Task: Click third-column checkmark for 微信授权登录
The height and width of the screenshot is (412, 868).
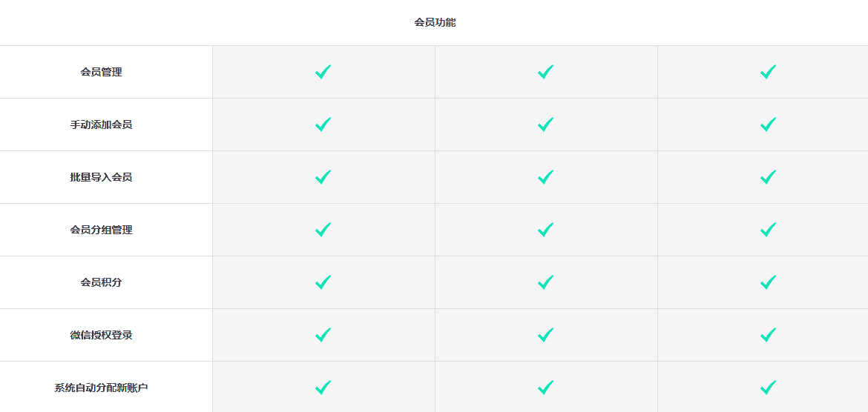Action: click(x=768, y=335)
